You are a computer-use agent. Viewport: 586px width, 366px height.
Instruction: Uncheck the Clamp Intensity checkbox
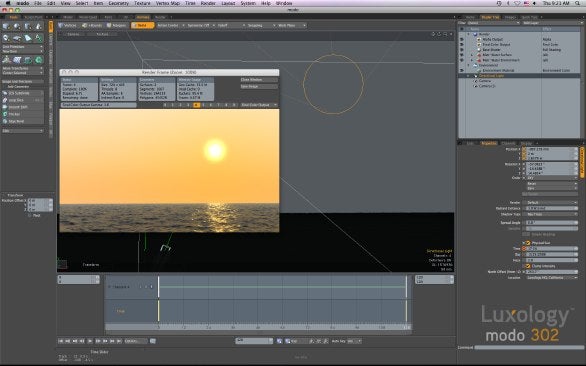(528, 266)
